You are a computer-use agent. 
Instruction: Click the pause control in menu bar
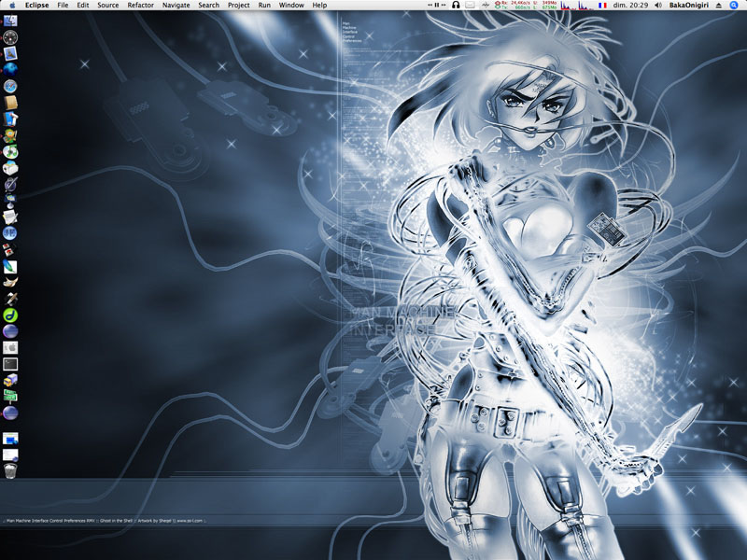click(436, 6)
